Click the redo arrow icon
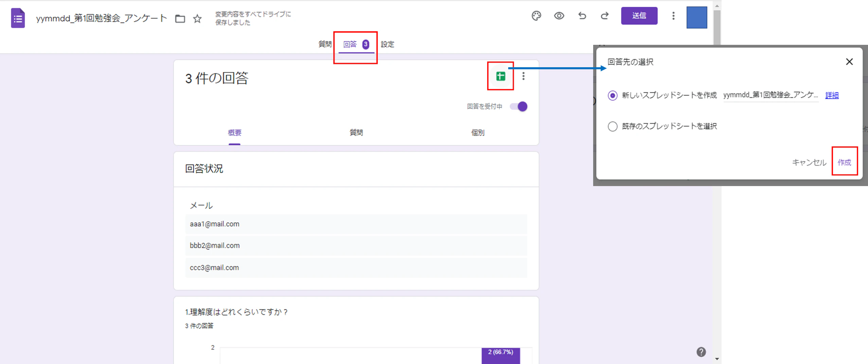 tap(605, 16)
